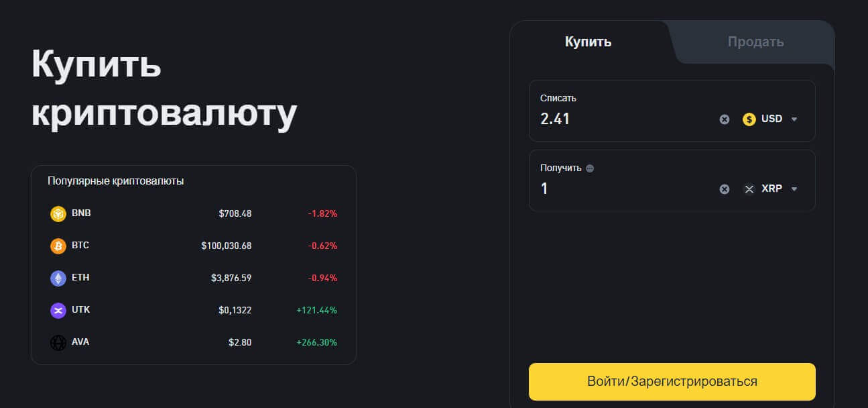Click the BNB coin icon
The image size is (868, 408).
58,213
